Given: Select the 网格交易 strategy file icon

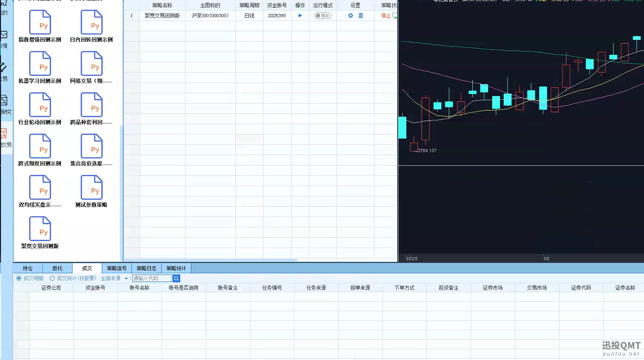Looking at the screenshot, I should [91, 64].
